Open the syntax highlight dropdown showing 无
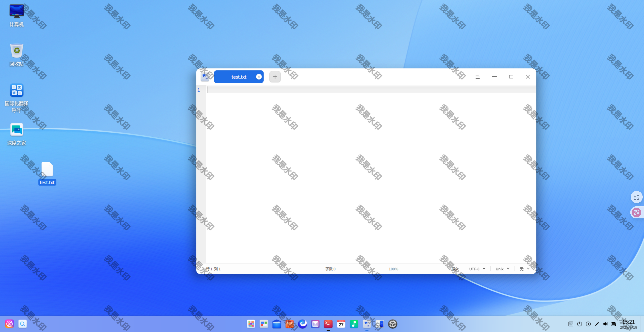 click(x=524, y=269)
